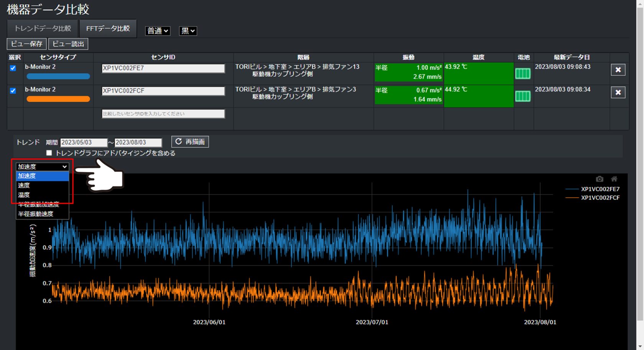The width and height of the screenshot is (644, 350).
Task: Switch to FFTデータ比較 tab
Action: click(x=108, y=28)
